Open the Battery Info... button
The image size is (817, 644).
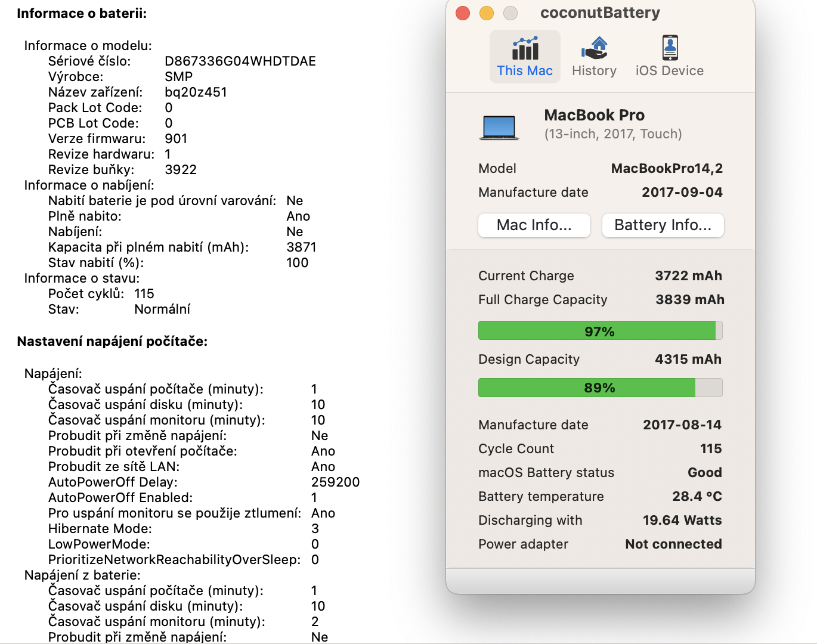(663, 225)
